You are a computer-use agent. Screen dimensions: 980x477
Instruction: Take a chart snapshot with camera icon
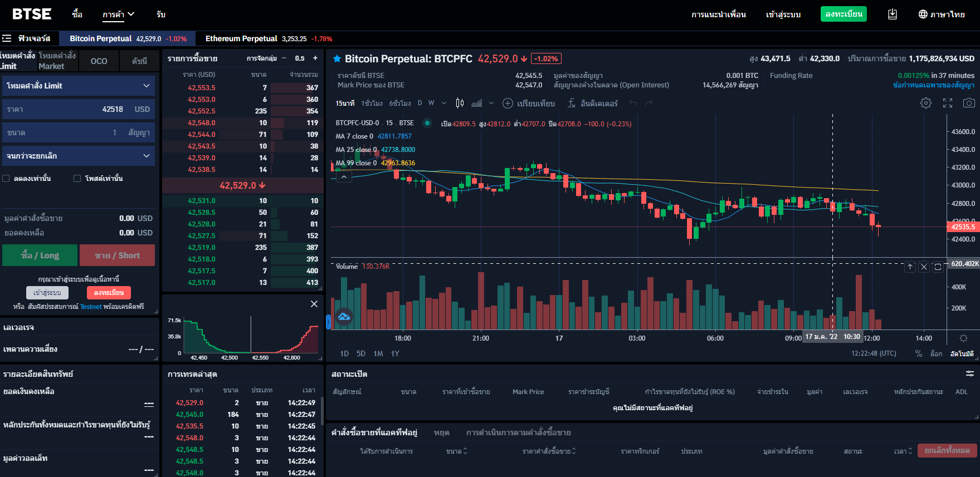pos(969,103)
